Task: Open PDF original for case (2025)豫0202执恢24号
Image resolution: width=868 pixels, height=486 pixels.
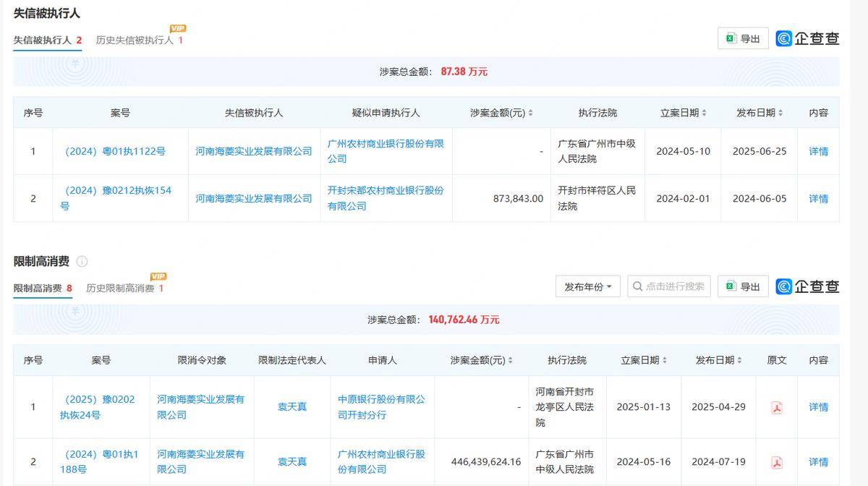Action: (777, 407)
